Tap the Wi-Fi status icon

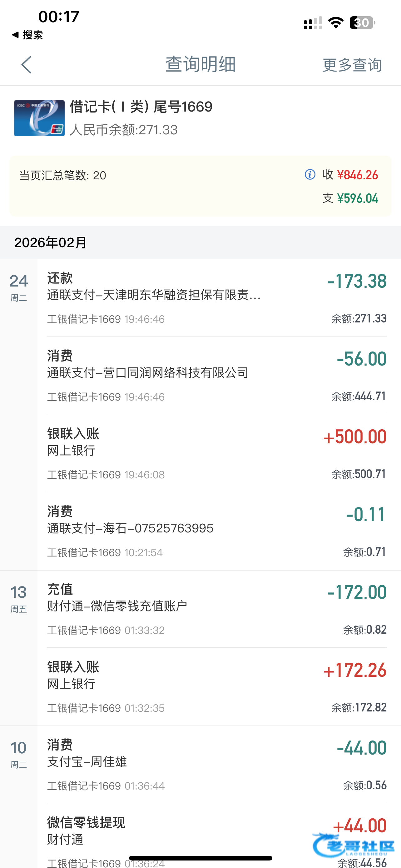pos(336,22)
